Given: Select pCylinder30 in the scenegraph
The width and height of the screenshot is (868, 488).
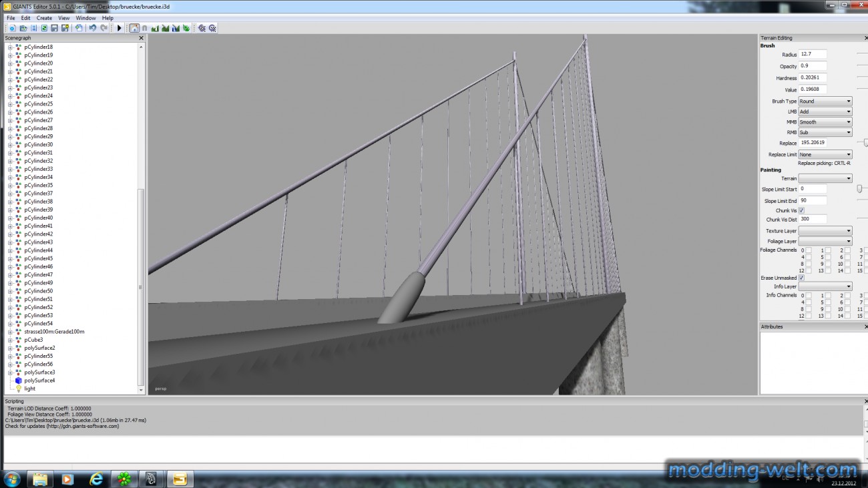Looking at the screenshot, I should [39, 144].
